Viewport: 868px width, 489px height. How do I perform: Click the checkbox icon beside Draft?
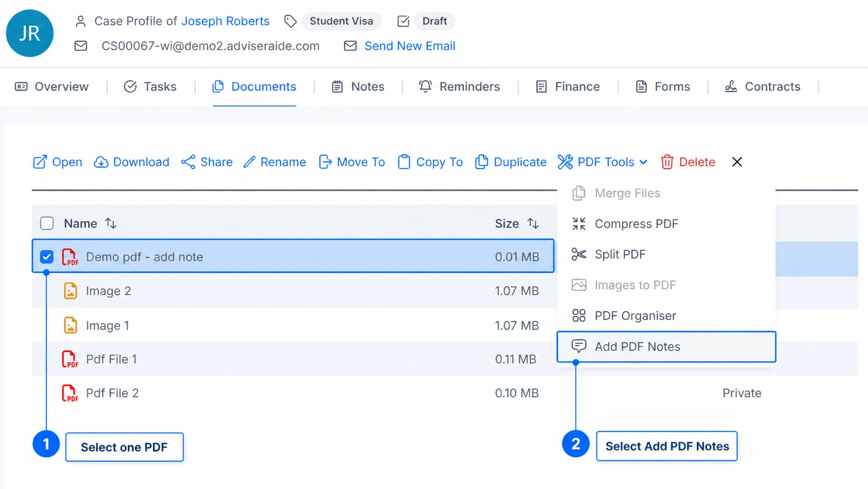point(403,21)
